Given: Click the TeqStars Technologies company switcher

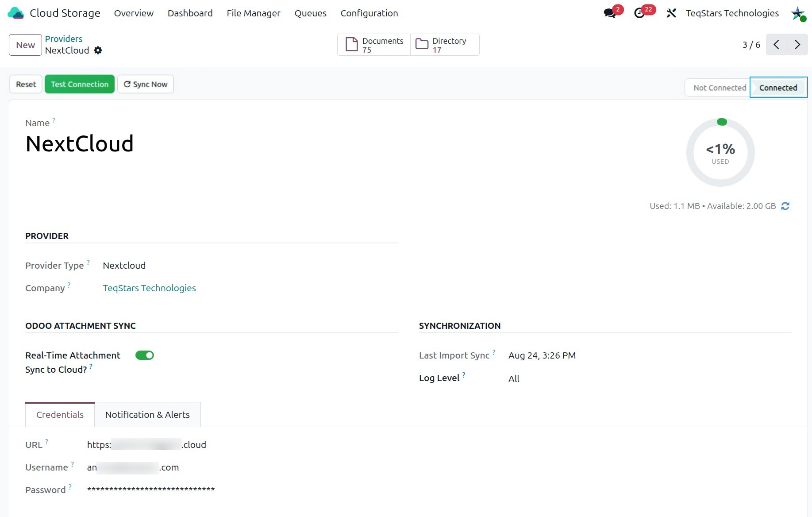Looking at the screenshot, I should [732, 13].
